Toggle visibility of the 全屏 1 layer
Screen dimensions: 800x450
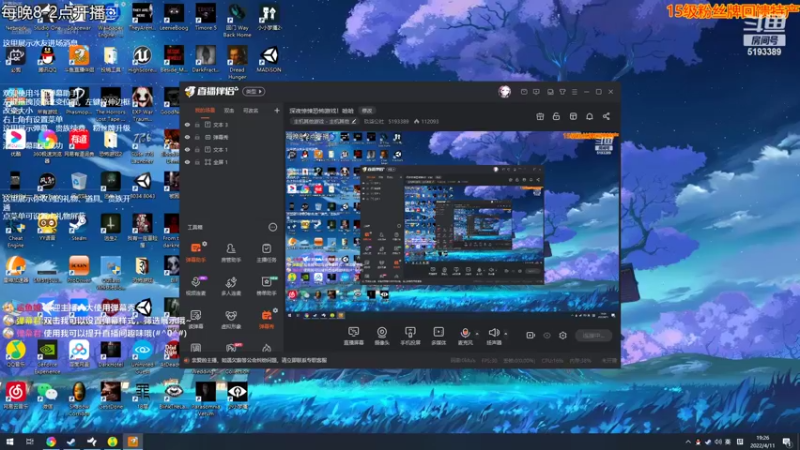pyautogui.click(x=187, y=162)
